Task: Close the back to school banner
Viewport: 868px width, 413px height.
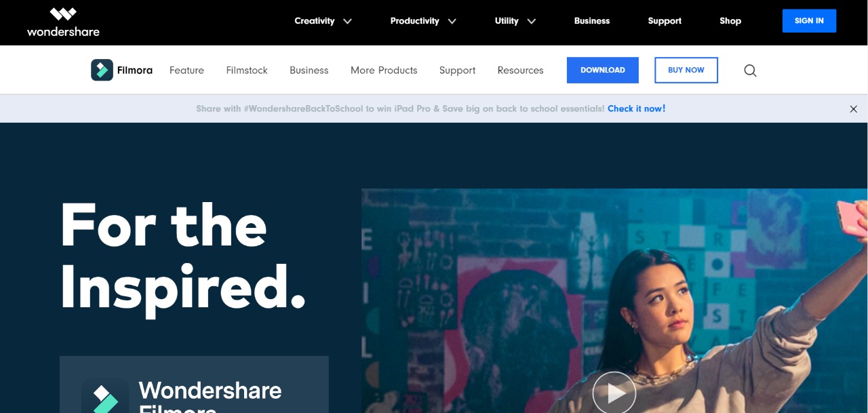Action: (x=854, y=109)
